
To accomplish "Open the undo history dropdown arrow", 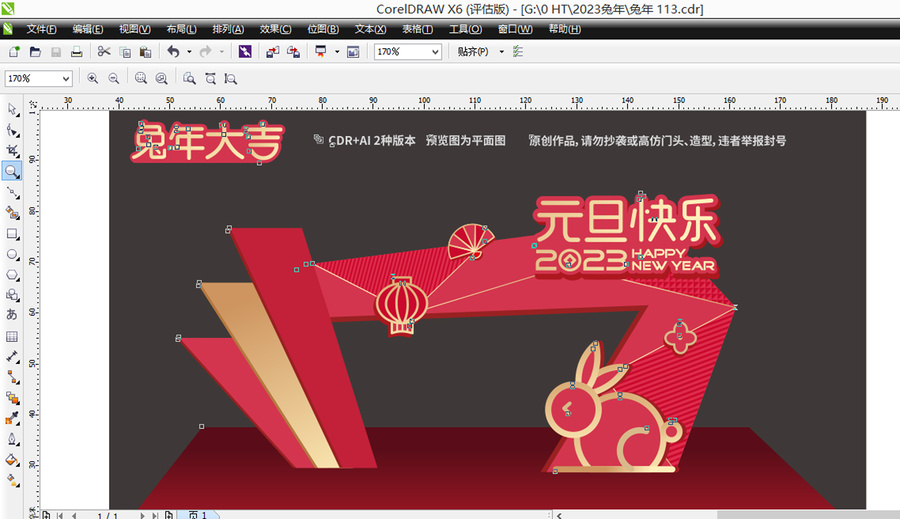I will coord(189,52).
